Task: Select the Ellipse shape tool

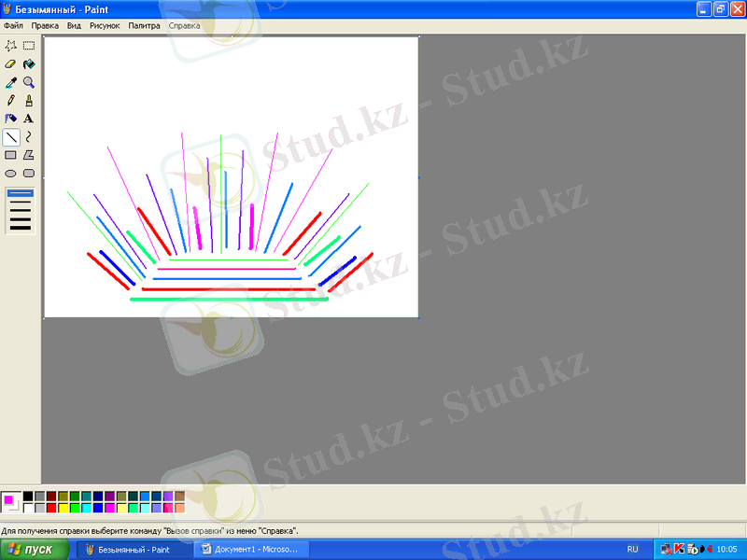Action: tap(11, 173)
